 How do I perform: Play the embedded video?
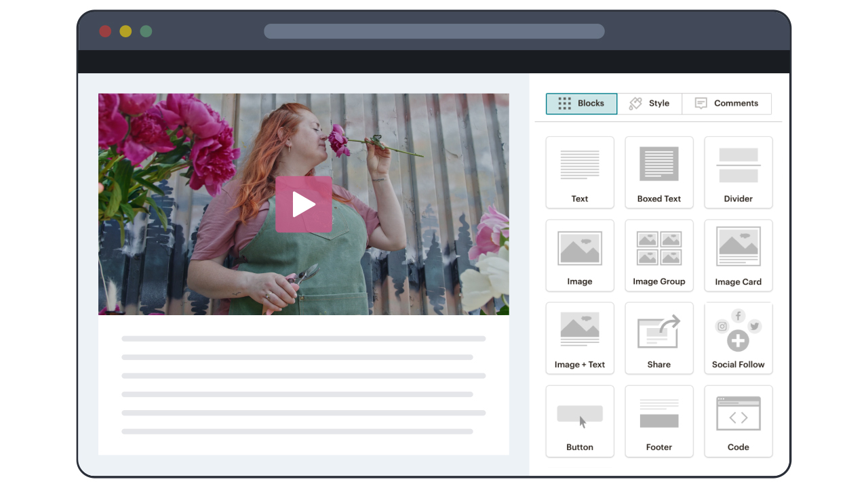point(304,203)
